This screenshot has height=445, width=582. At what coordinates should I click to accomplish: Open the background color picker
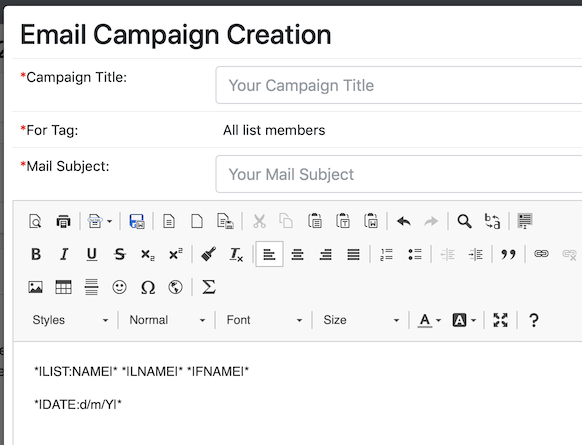tap(464, 320)
